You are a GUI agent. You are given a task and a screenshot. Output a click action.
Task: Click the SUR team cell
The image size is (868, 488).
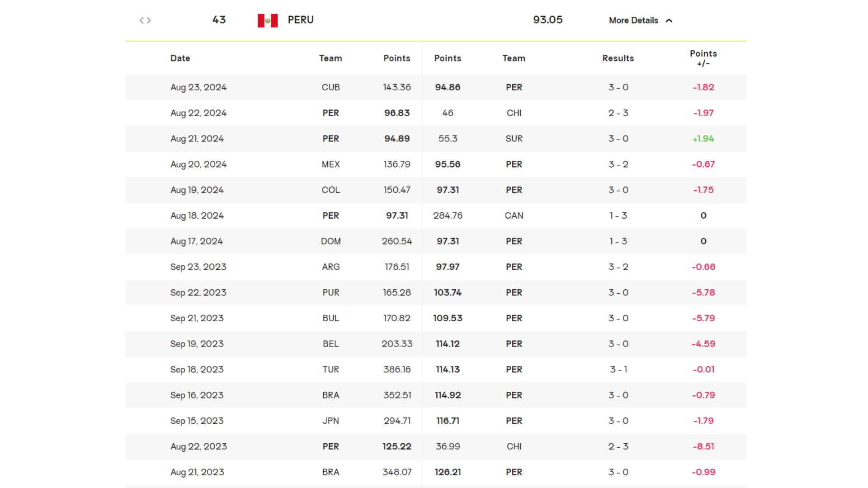[x=514, y=139]
